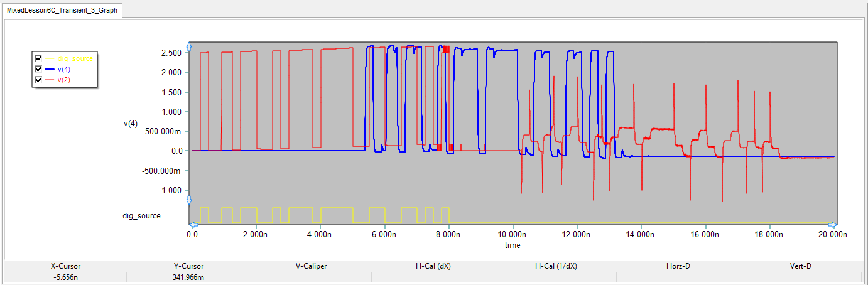Click the H-Cal (dX) status header

click(x=433, y=266)
